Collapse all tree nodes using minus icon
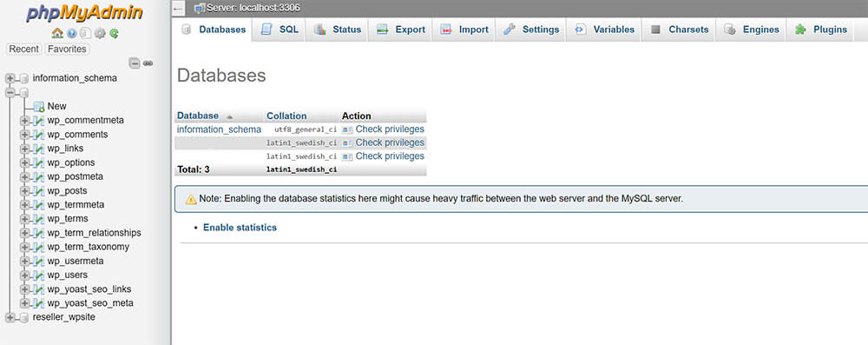 point(135,63)
